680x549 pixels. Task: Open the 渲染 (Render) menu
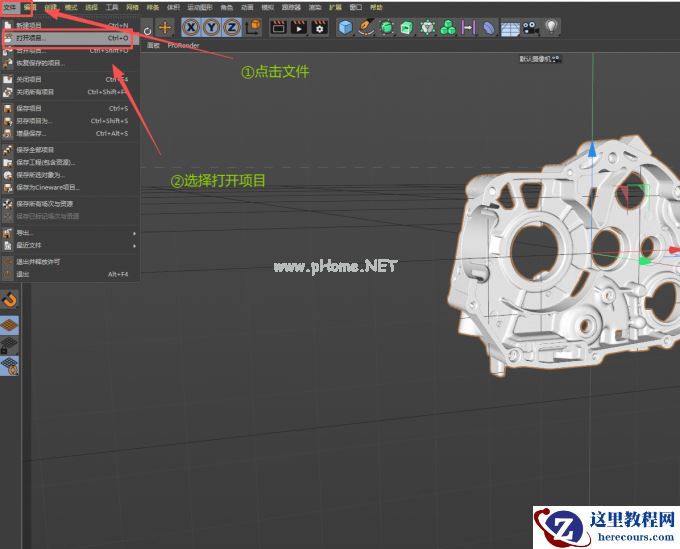[315, 7]
